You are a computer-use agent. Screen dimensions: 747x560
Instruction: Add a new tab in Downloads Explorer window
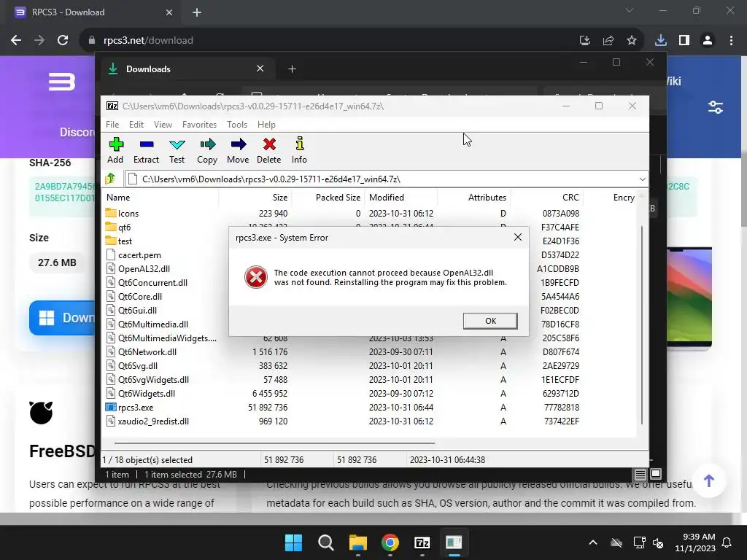point(292,69)
